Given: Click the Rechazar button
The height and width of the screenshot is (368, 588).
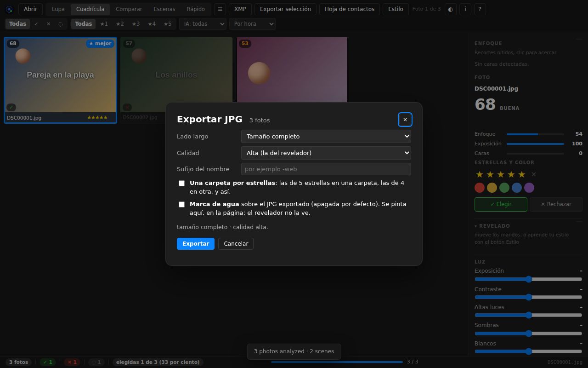Looking at the screenshot, I should [x=556, y=204].
